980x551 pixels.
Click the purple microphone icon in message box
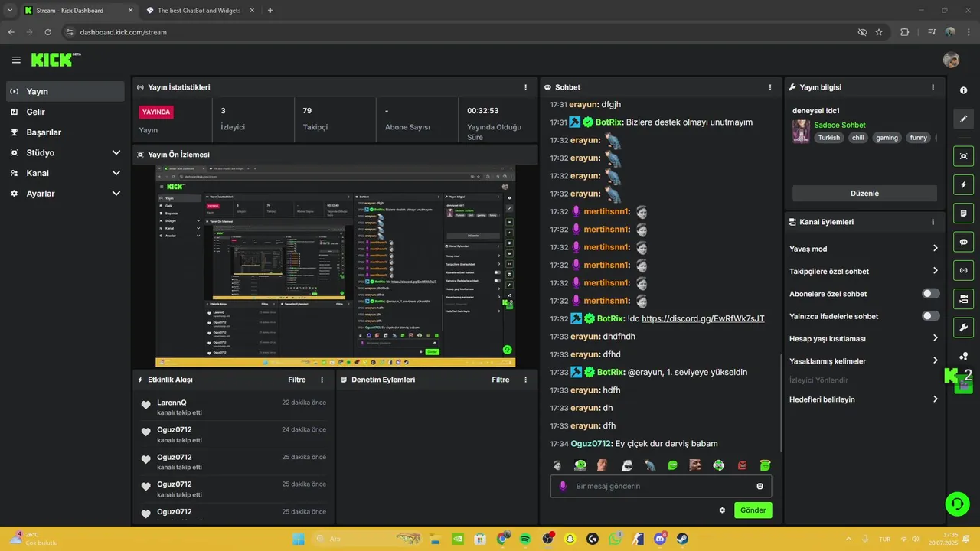(563, 486)
